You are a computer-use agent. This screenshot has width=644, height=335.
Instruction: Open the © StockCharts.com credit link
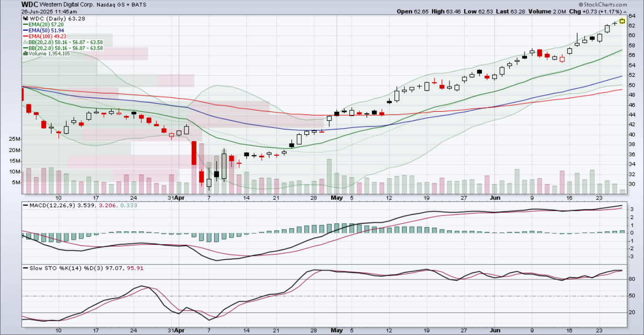pyautogui.click(x=603, y=4)
